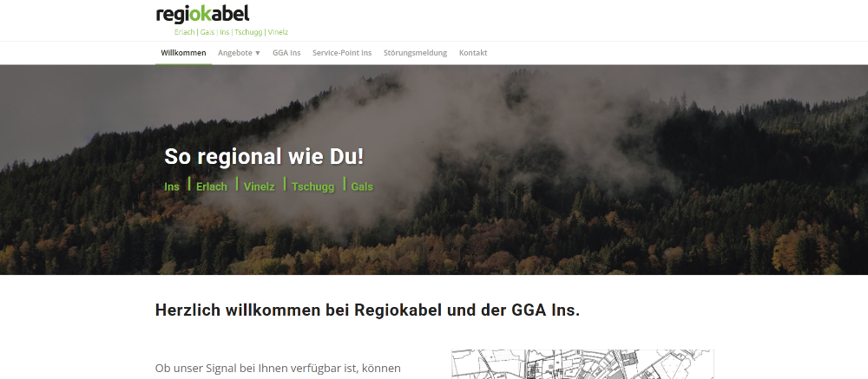Click the regiokabel logo
Image resolution: width=868 pixels, height=379 pixels.
pos(203,15)
